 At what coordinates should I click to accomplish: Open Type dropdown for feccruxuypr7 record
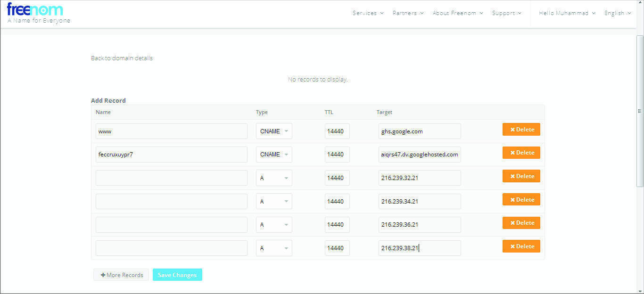(274, 155)
